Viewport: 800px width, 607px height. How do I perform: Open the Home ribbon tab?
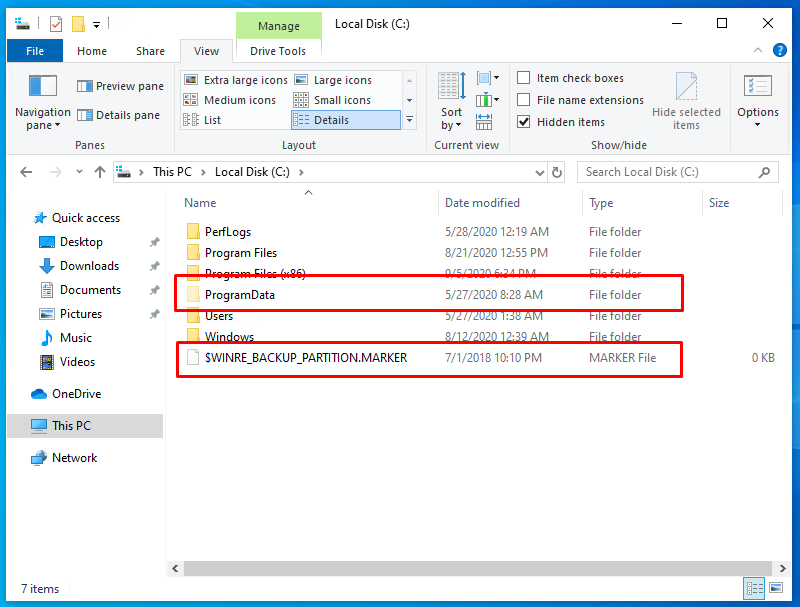coord(92,51)
